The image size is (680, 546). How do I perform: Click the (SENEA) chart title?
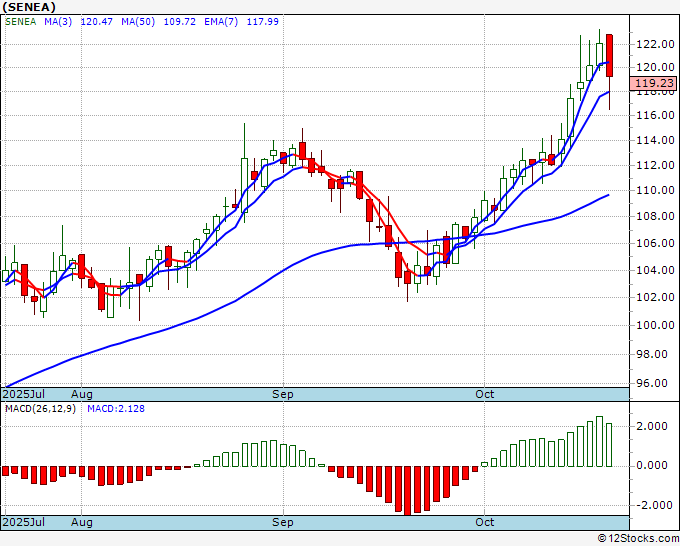point(29,7)
